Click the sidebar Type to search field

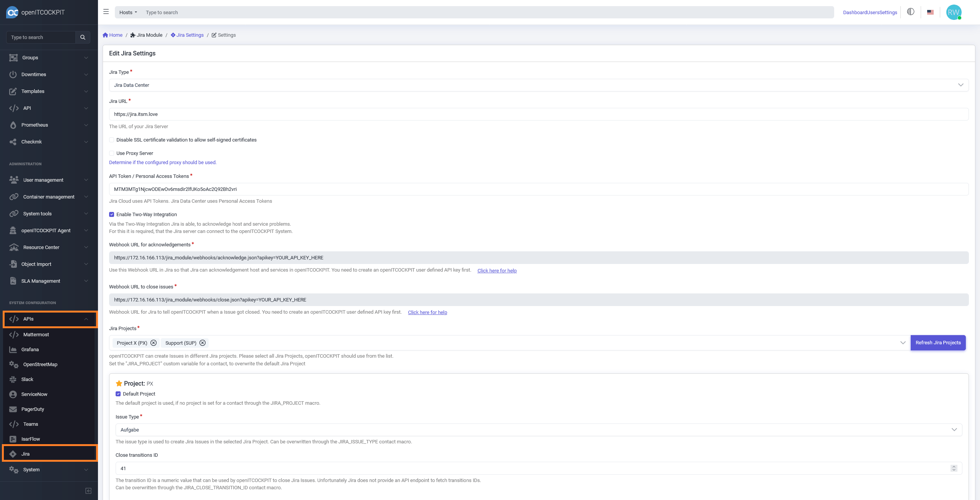(x=41, y=37)
